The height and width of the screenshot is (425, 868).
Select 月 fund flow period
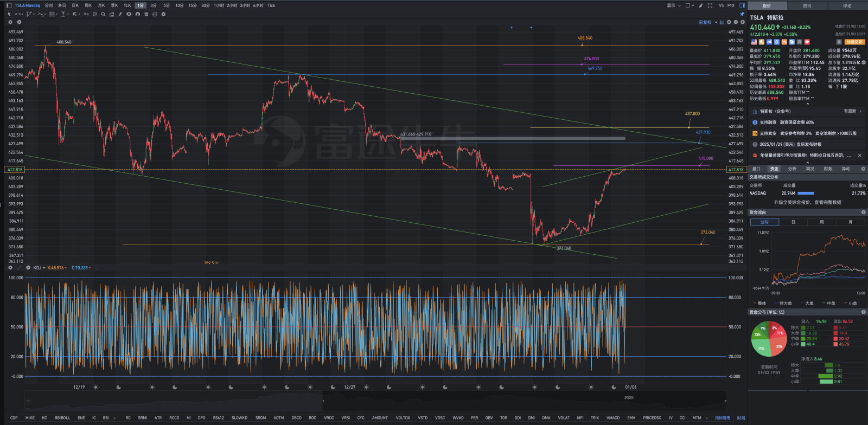(850, 222)
